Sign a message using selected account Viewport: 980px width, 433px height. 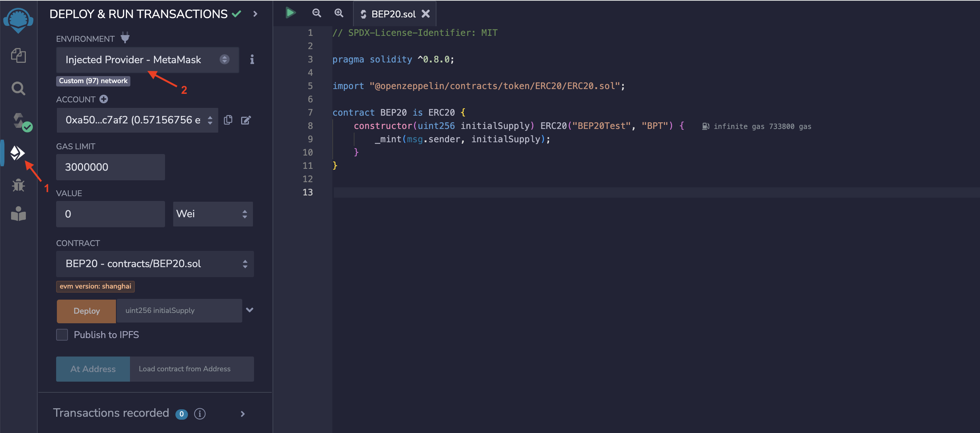pyautogui.click(x=246, y=120)
